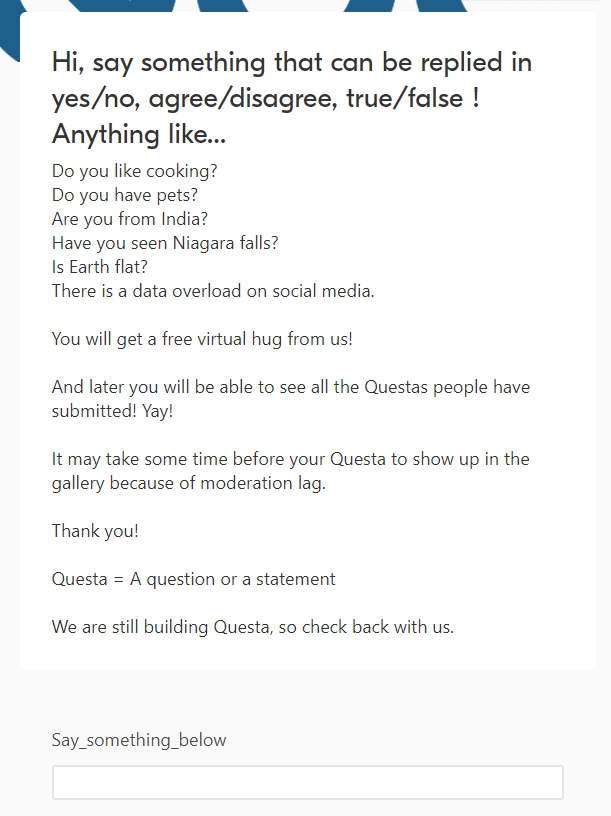Image resolution: width=611 pixels, height=816 pixels.
Task: Click the Anything like... heading line
Action: [139, 134]
